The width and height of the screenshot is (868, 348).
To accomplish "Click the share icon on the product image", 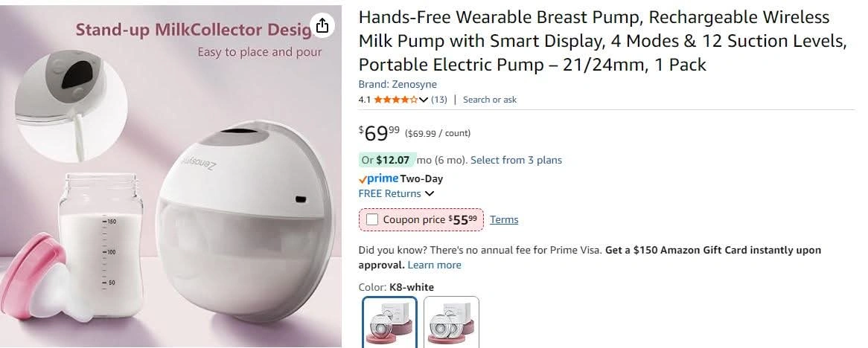I will (x=322, y=26).
